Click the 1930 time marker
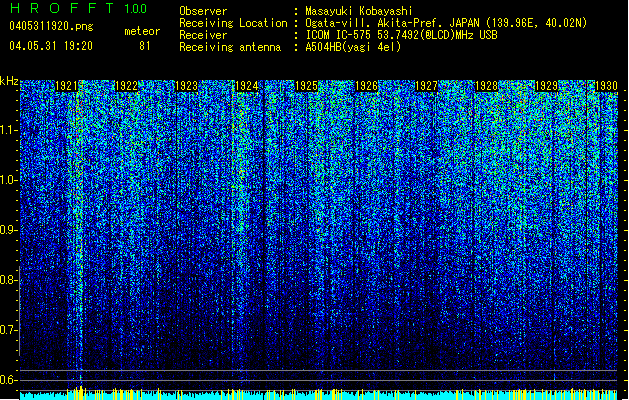Screen dimensions: 629x400 606,86
